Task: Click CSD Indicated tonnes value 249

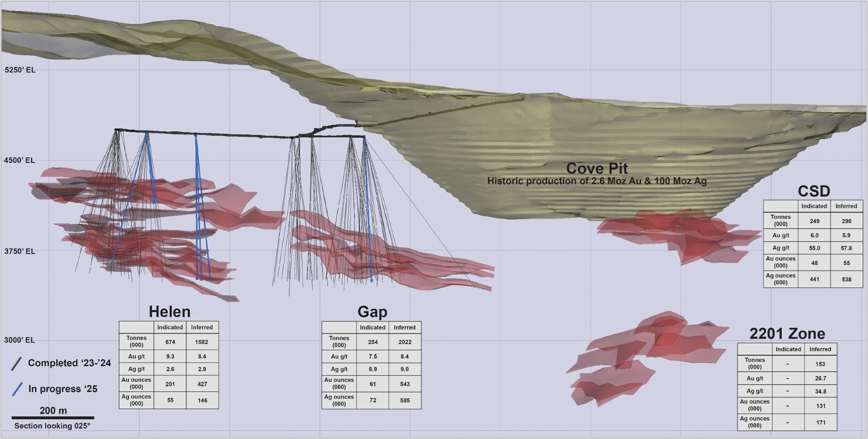Action: pyautogui.click(x=814, y=221)
